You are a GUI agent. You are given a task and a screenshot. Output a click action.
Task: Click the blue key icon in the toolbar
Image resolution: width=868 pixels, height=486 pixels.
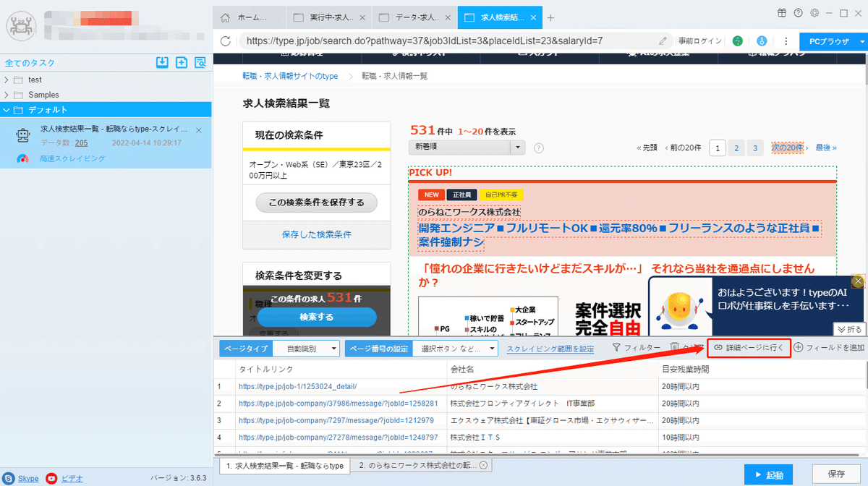point(762,41)
